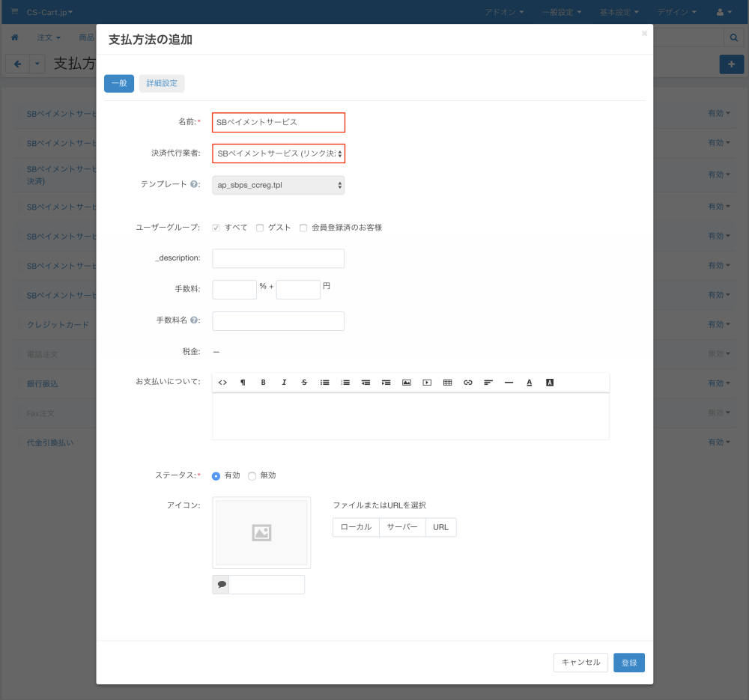Screen dimensions: 749x700
Task: Click the comment bubble icon under the icon preview
Action: click(x=221, y=585)
